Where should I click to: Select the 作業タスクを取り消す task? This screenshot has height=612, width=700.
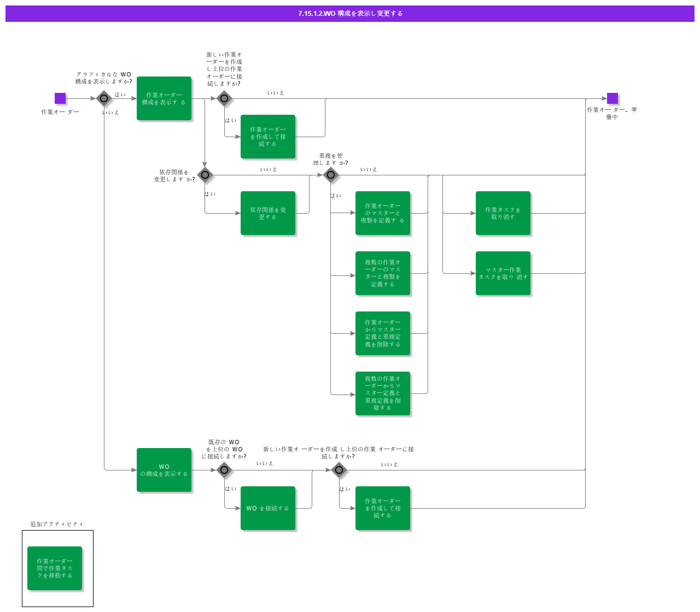(503, 213)
